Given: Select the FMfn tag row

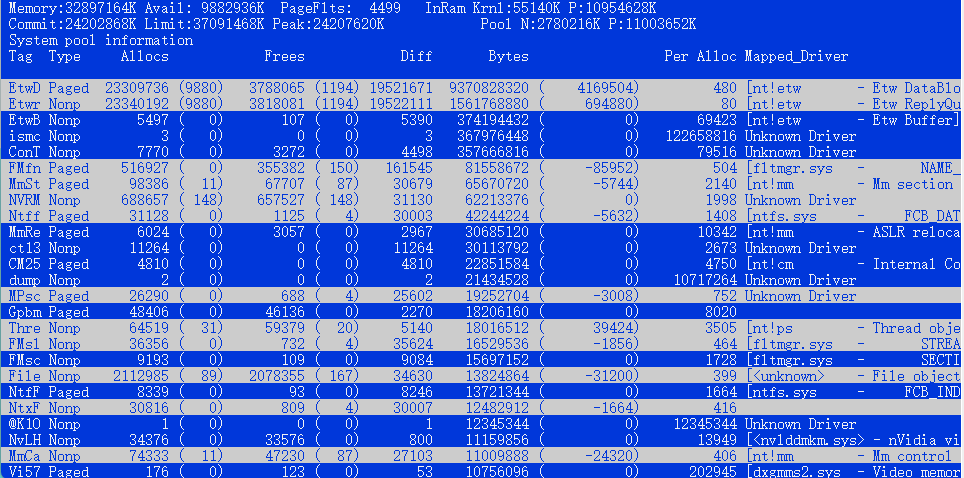Looking at the screenshot, I should (x=482, y=168).
